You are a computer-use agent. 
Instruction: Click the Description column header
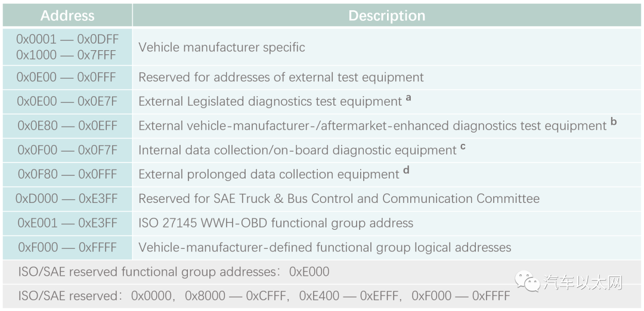point(386,16)
